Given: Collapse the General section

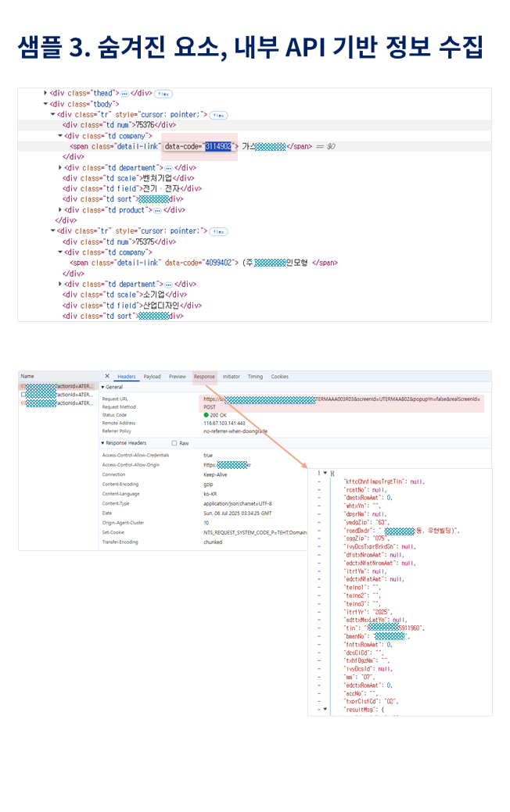Looking at the screenshot, I should pos(102,388).
